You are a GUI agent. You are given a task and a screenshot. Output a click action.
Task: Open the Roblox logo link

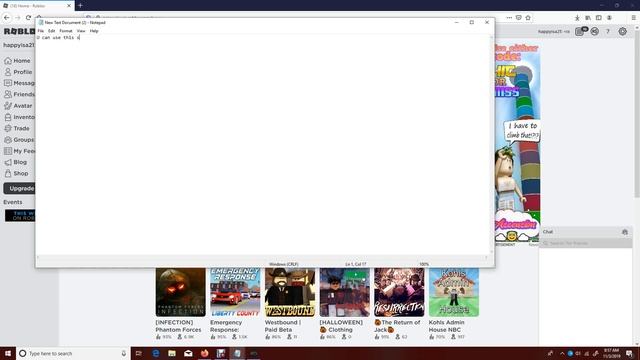pyautogui.click(x=19, y=31)
